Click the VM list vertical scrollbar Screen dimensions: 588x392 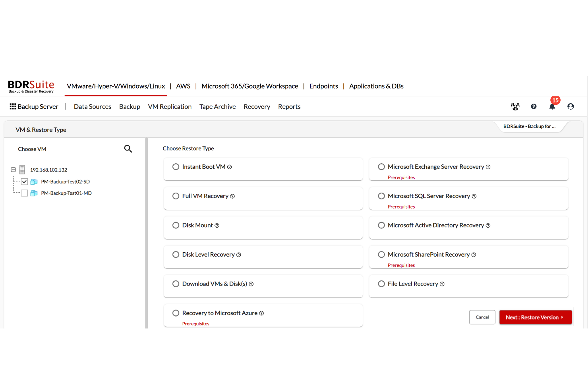point(147,233)
